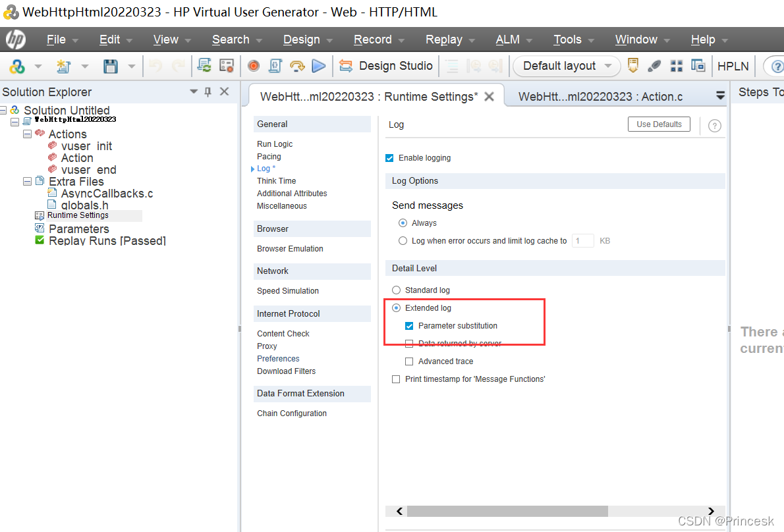
Task: Open the Default layout dropdown
Action: tap(567, 65)
